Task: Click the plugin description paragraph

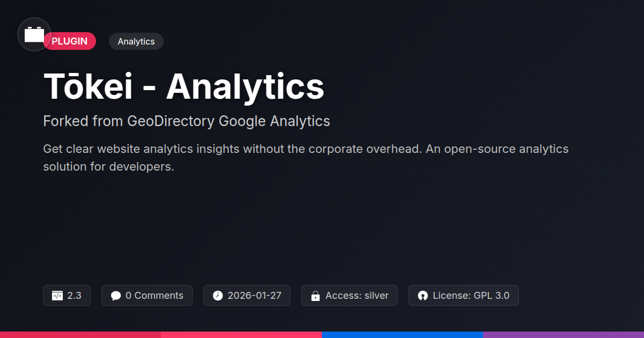Action: click(x=305, y=157)
